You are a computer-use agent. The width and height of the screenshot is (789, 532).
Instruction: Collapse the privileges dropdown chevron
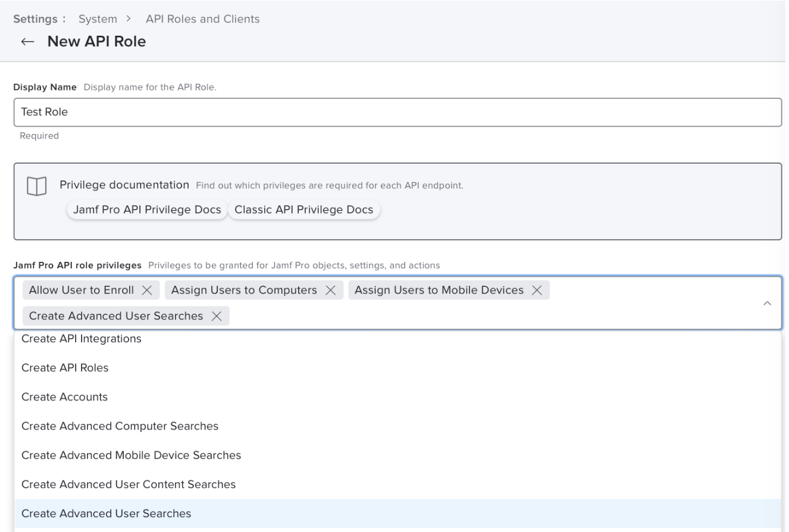tap(767, 303)
